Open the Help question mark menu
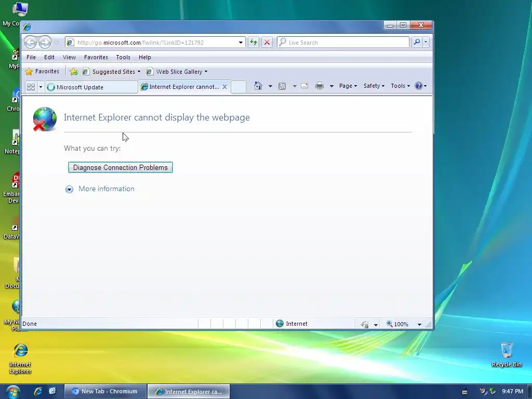The image size is (532, 399). click(421, 86)
